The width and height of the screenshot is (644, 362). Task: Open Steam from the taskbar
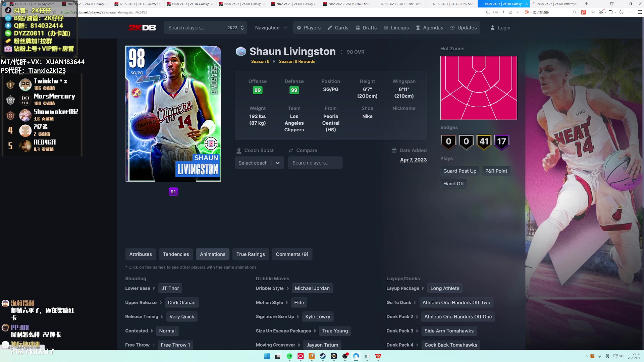(323, 356)
